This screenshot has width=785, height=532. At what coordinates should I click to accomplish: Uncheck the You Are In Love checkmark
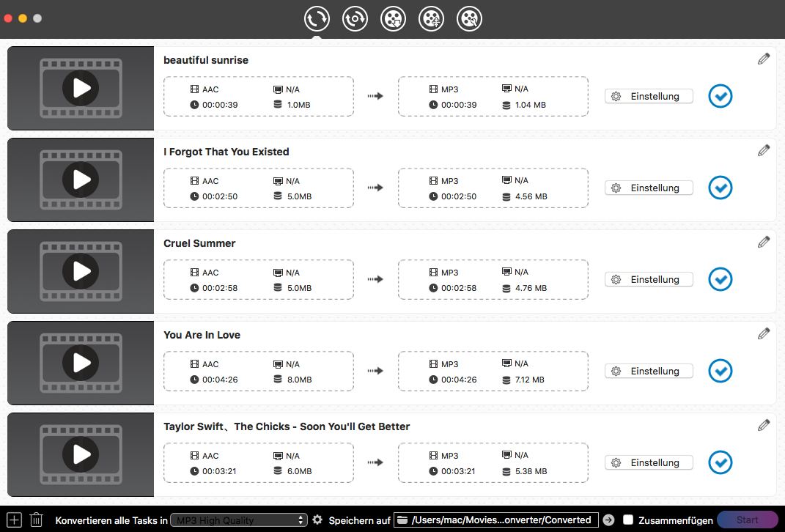(x=720, y=371)
